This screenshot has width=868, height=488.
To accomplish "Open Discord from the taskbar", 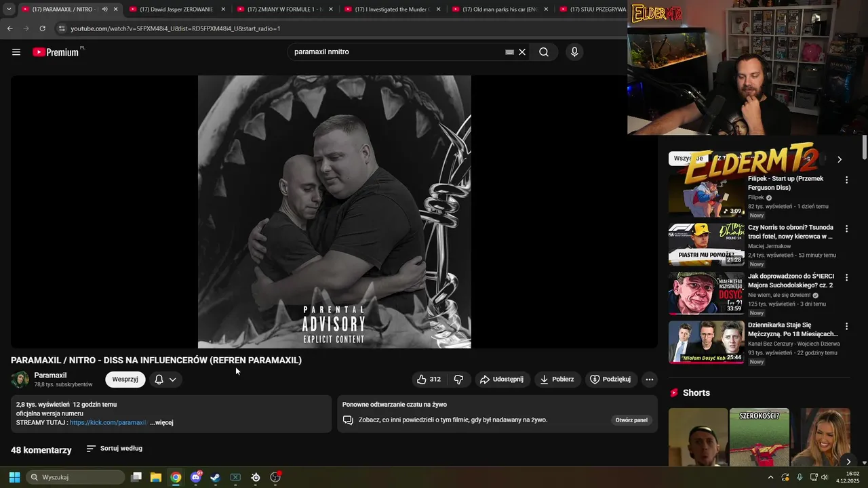I will (196, 477).
